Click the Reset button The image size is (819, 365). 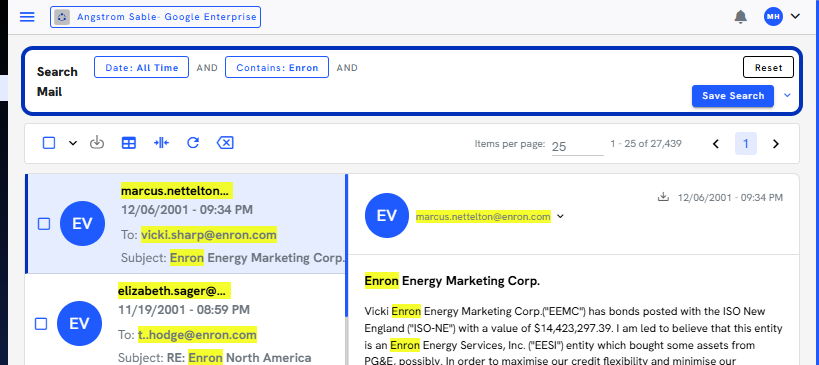pos(768,67)
